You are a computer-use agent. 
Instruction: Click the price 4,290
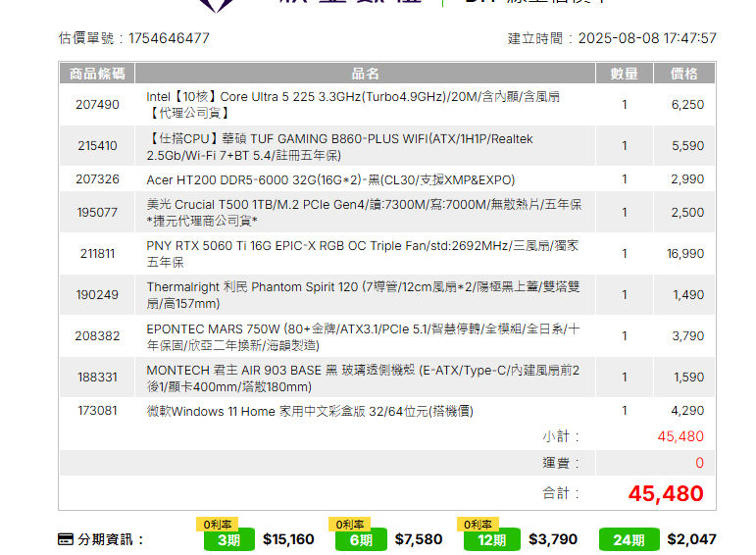pos(688,411)
